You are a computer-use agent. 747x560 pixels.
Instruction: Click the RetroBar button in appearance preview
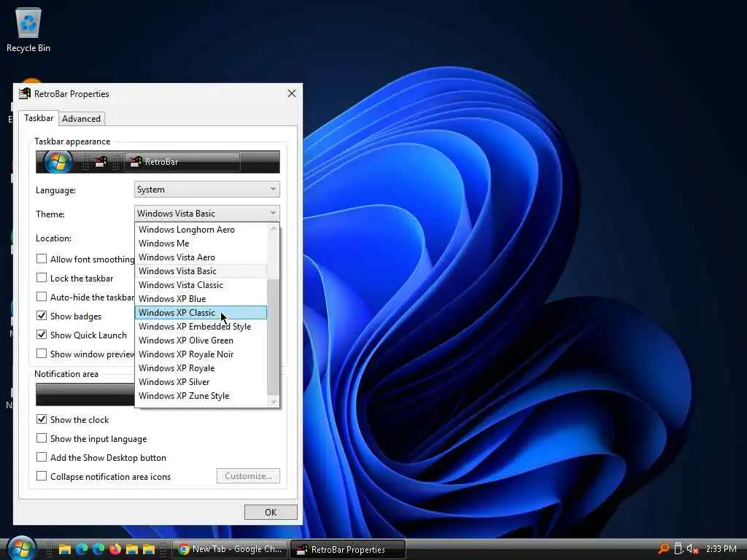(x=182, y=162)
